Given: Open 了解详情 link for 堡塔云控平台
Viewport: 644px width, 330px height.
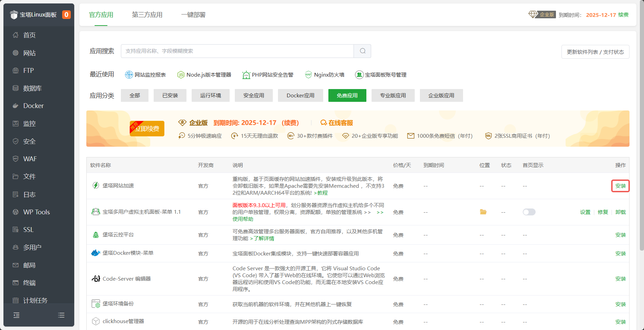Looking at the screenshot, I should [264, 238].
